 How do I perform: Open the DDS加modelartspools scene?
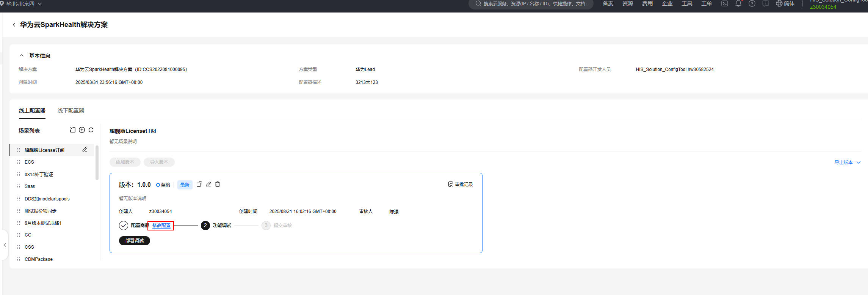click(47, 199)
